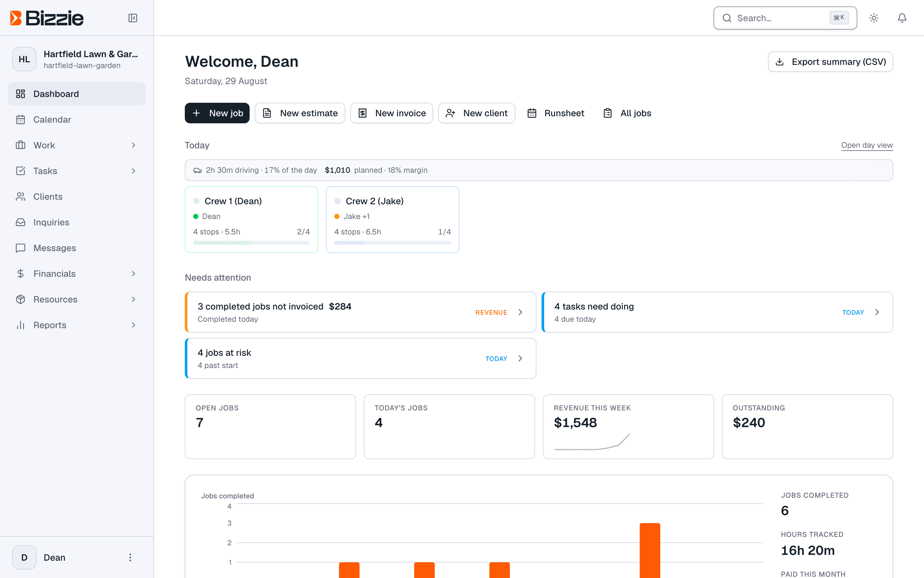Click Crew 2 progress bar
Screen dimensions: 924x578
pyautogui.click(x=392, y=243)
